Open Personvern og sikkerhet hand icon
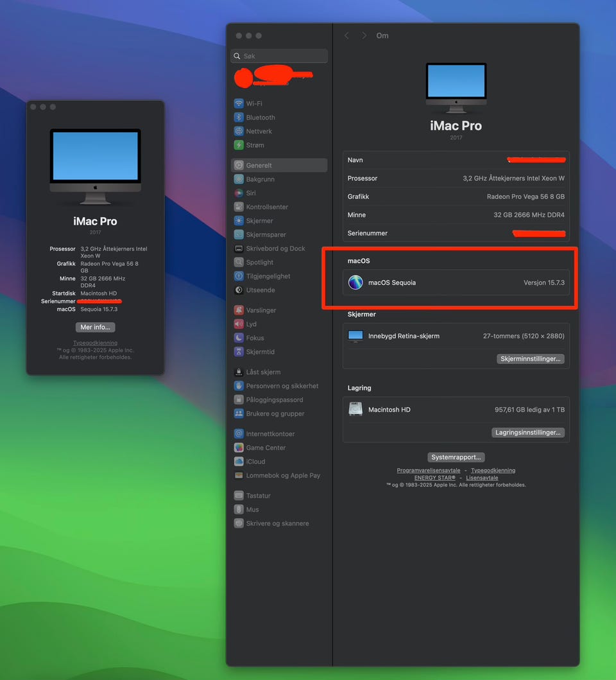This screenshot has height=680, width=616. 239,386
